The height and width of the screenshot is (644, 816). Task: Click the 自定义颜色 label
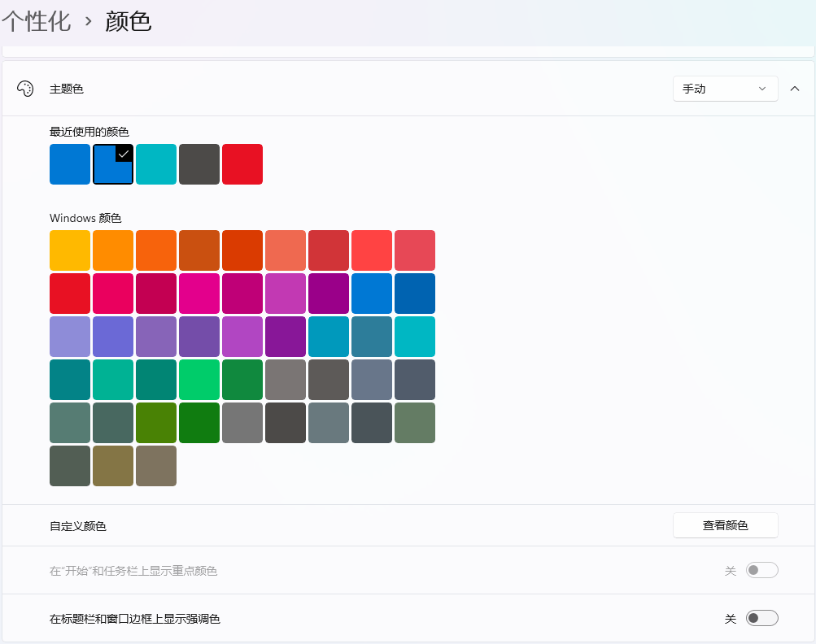coord(77,526)
